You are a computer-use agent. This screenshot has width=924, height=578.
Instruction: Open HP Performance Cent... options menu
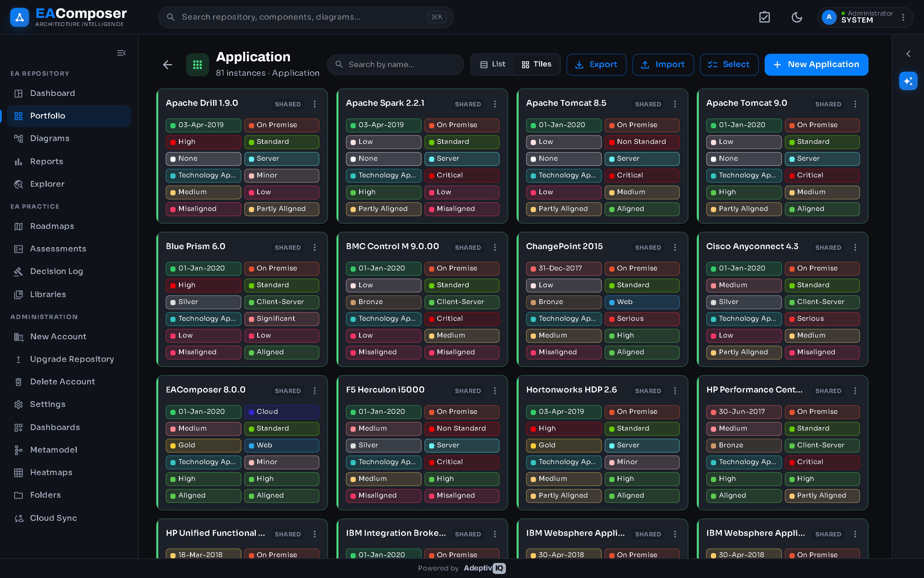click(855, 391)
